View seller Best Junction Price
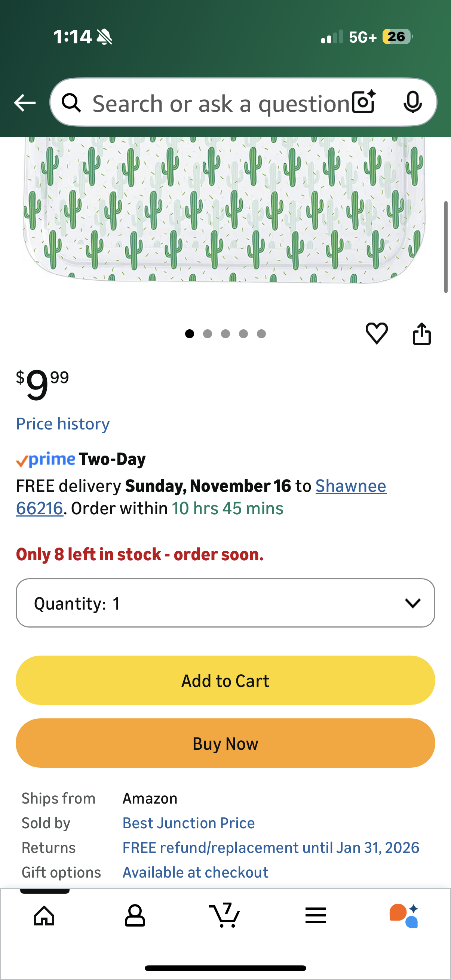This screenshot has height=980, width=451. (188, 823)
